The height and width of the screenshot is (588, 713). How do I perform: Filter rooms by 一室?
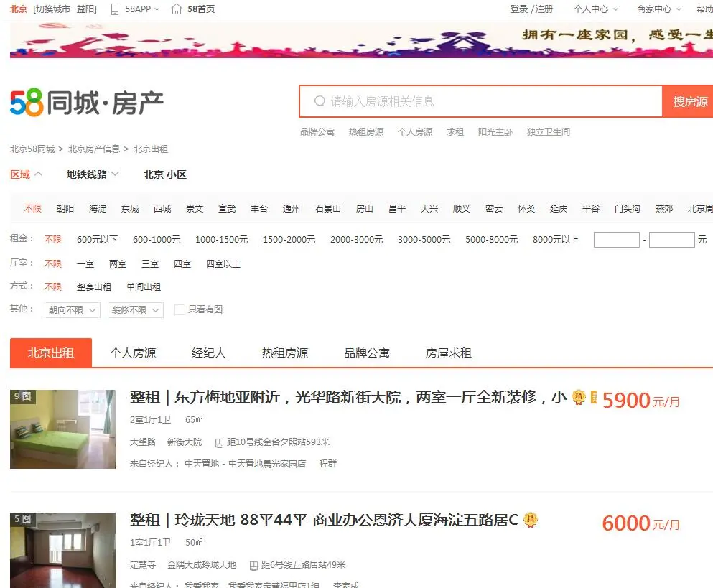coord(85,264)
